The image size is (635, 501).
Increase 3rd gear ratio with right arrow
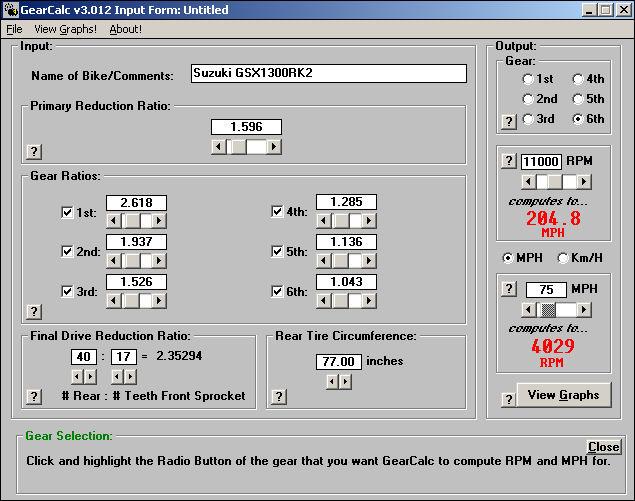(160, 301)
